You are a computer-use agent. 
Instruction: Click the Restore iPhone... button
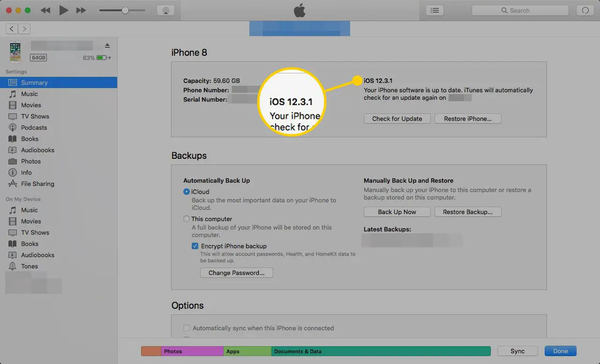[468, 119]
